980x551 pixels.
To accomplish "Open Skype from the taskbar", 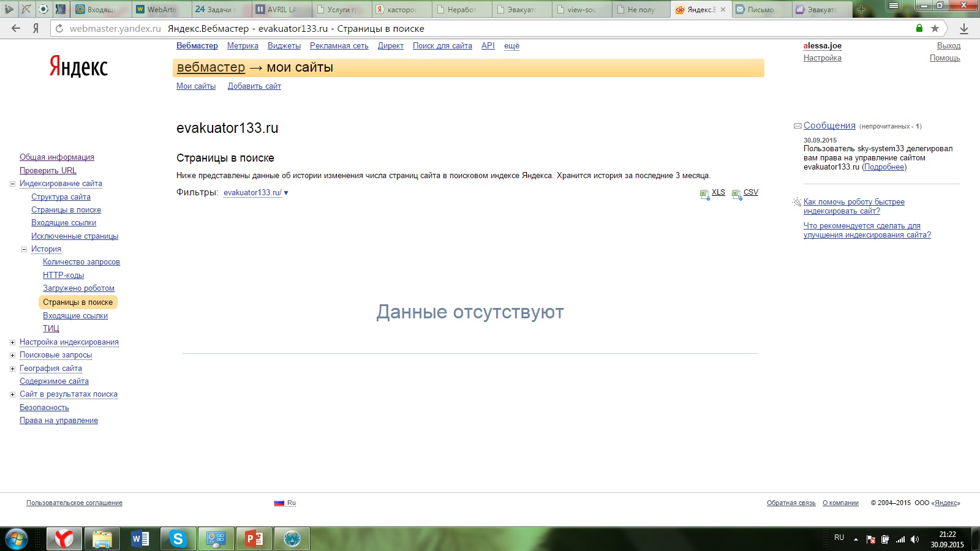I will (178, 539).
